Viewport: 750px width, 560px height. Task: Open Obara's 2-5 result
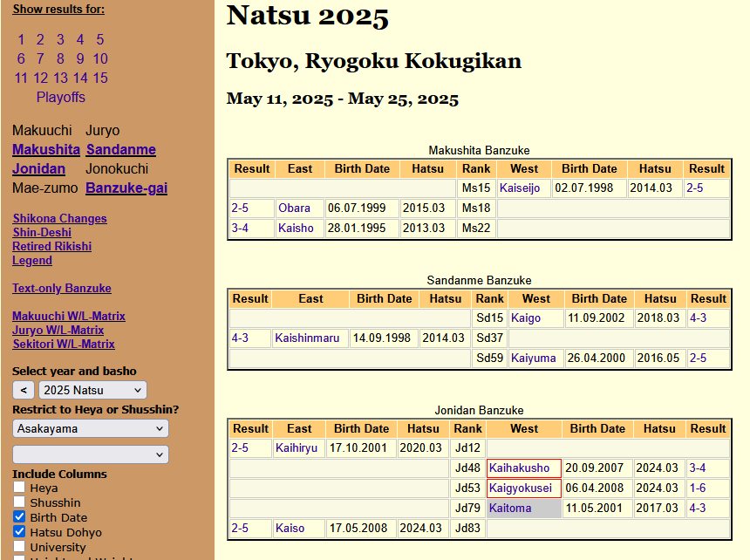pyautogui.click(x=240, y=208)
